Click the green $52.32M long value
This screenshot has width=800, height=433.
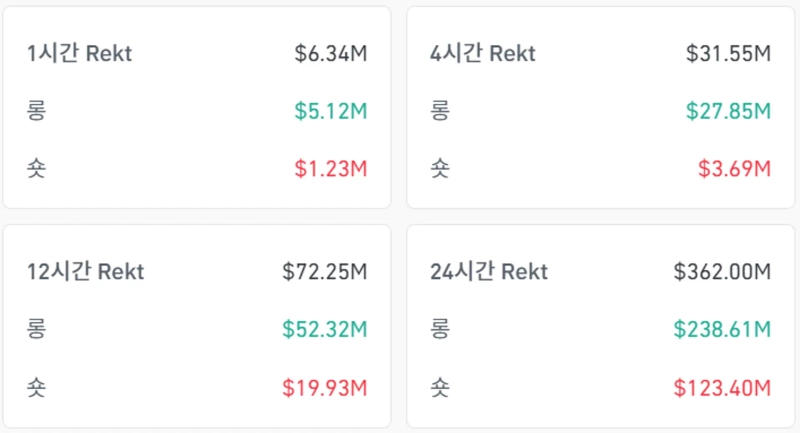point(325,329)
